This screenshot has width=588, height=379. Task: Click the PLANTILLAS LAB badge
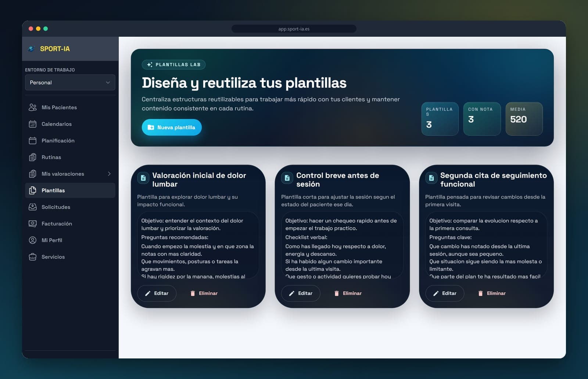[173, 65]
